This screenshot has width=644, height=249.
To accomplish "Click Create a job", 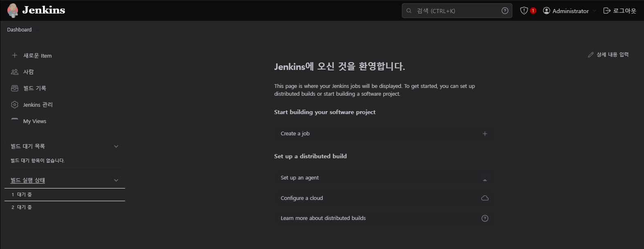I will point(384,134).
